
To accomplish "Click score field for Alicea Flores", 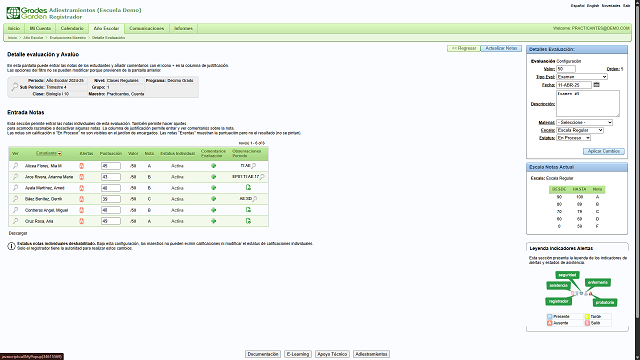I will pos(111,166).
